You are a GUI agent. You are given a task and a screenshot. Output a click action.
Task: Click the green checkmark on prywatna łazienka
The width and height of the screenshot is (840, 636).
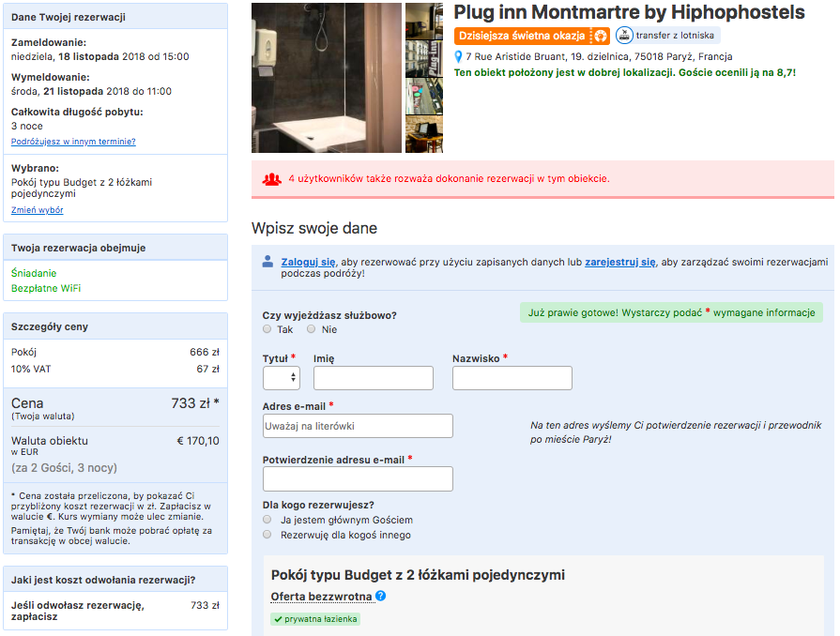278,619
